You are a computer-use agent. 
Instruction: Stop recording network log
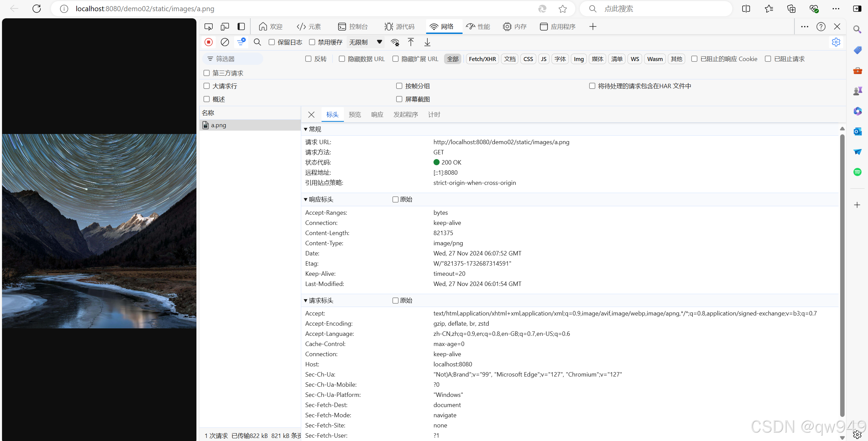point(209,42)
